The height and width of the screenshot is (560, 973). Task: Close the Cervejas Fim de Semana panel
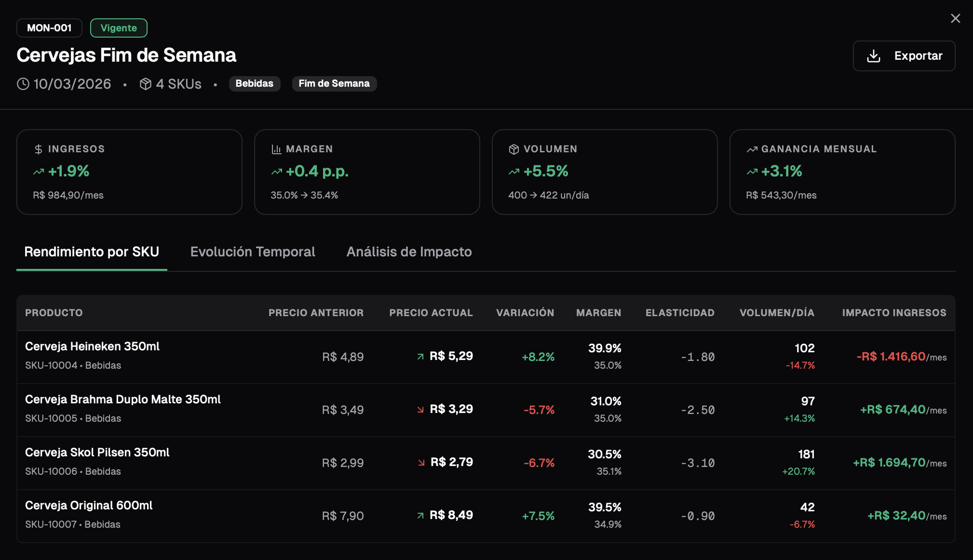click(x=956, y=18)
